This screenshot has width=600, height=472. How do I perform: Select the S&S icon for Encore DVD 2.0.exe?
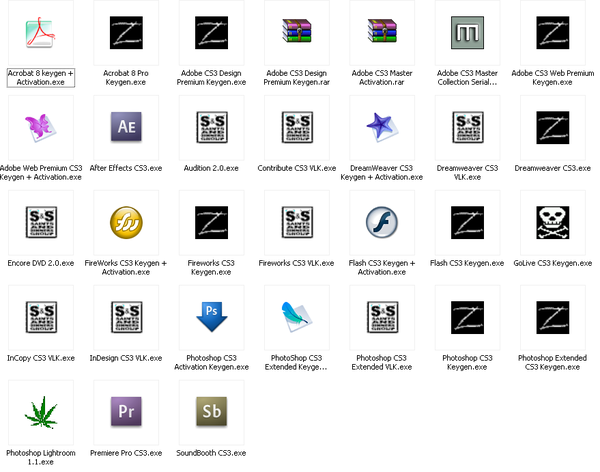(41, 222)
